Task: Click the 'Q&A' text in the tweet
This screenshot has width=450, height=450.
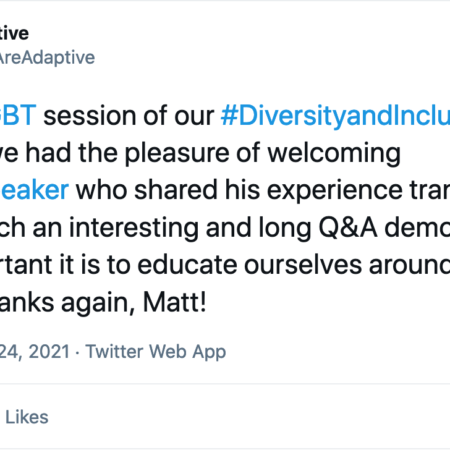Action: [348, 228]
